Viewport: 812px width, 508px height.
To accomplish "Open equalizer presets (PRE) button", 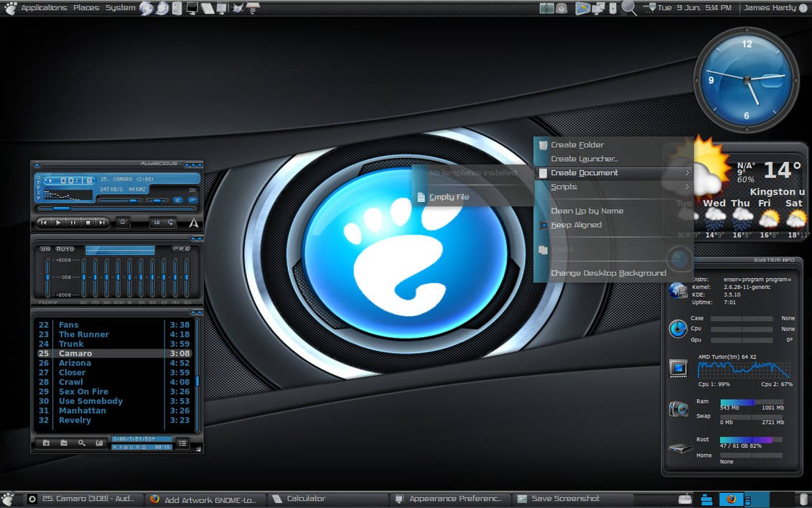I will pos(181,249).
